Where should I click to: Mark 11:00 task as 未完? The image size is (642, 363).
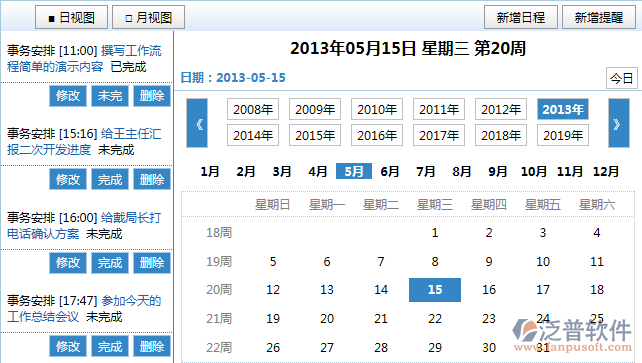[x=110, y=96]
